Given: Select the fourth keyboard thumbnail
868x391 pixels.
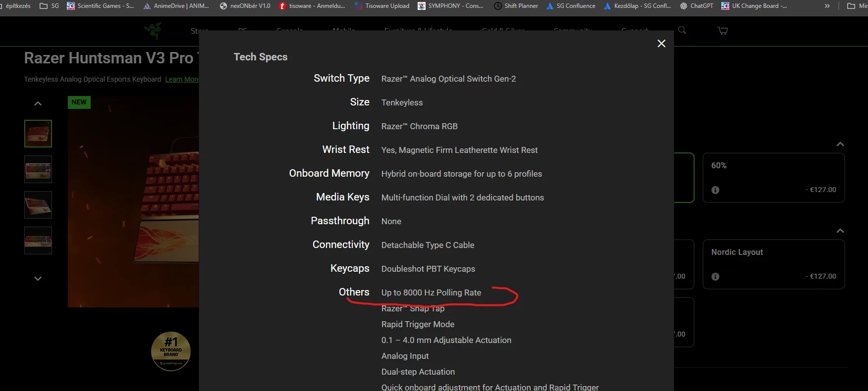Looking at the screenshot, I should [38, 241].
